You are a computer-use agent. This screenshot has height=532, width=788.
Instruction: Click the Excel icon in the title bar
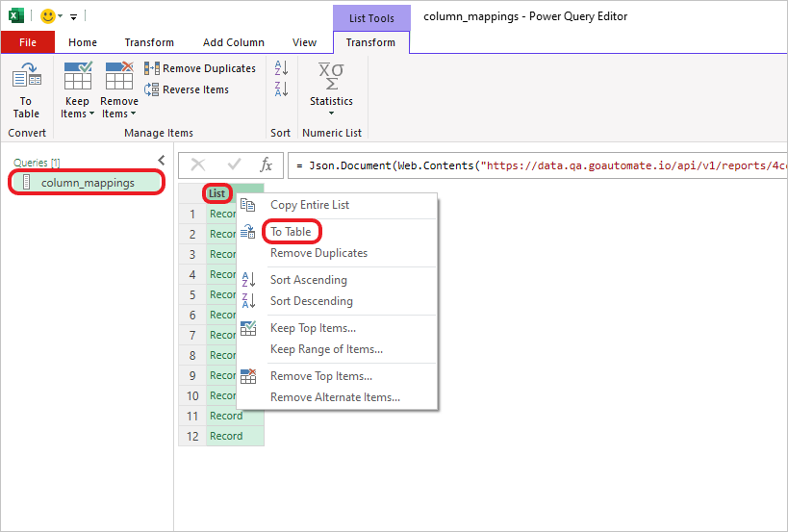(x=16, y=16)
